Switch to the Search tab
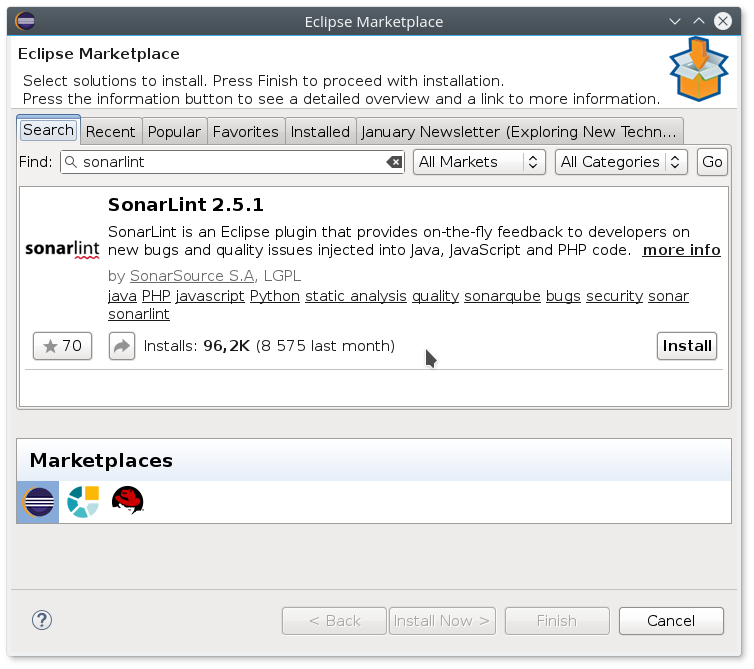The image size is (754, 669). [x=49, y=130]
